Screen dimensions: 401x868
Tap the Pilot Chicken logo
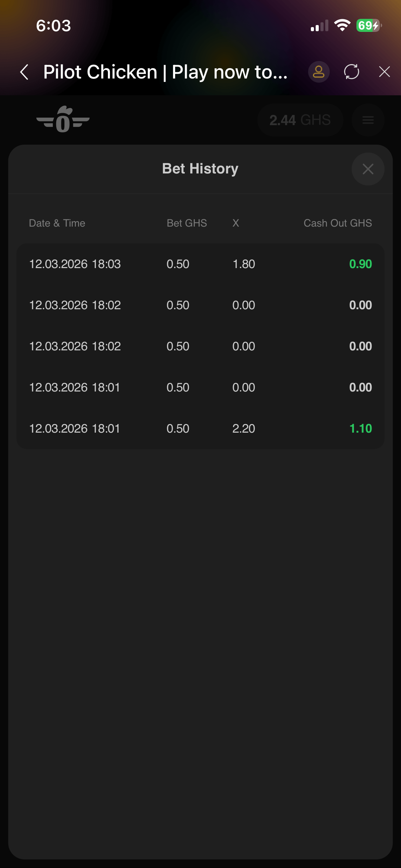[63, 120]
